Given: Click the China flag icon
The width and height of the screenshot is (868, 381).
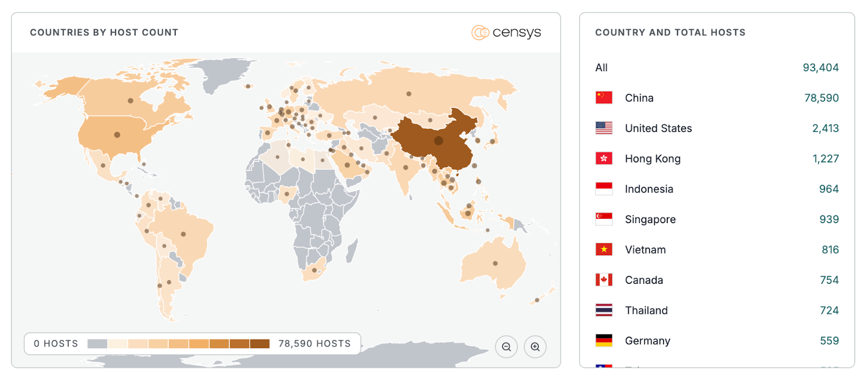Looking at the screenshot, I should 604,98.
